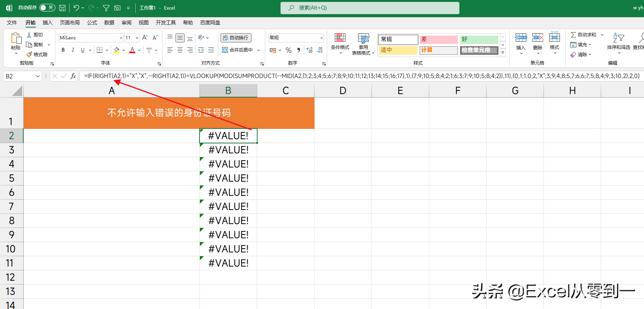Screen dimensions: 644x309
Task: Click the Insert Function fx icon
Action: [x=73, y=76]
